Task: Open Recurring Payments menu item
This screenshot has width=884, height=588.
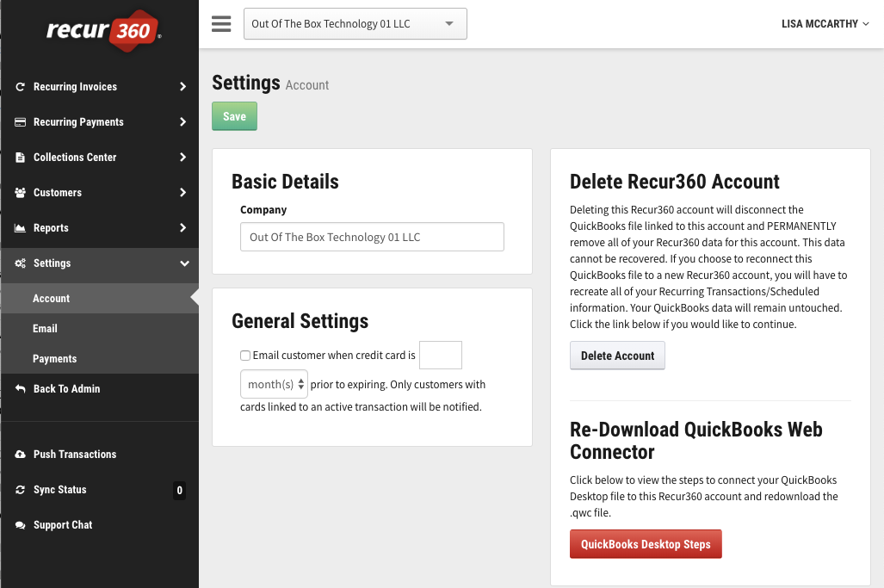Action: click(100, 122)
